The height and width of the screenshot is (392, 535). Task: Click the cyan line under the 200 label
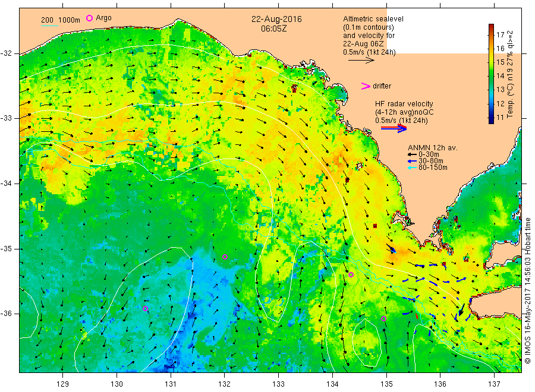pos(49,25)
